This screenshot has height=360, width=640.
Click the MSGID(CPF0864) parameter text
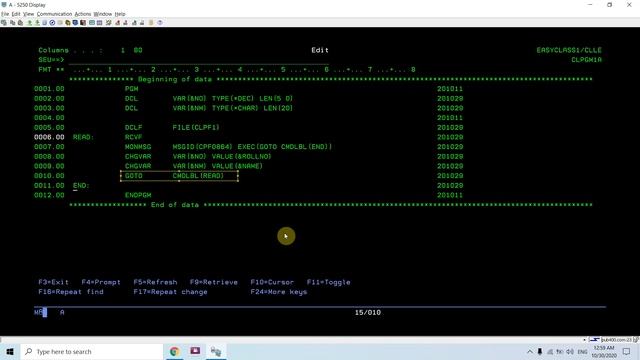tap(202, 147)
